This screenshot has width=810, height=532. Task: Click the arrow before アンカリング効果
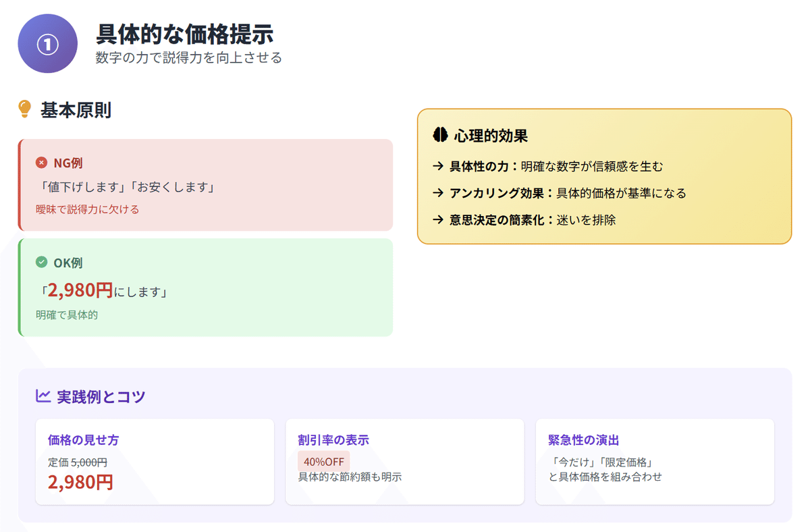pyautogui.click(x=437, y=193)
